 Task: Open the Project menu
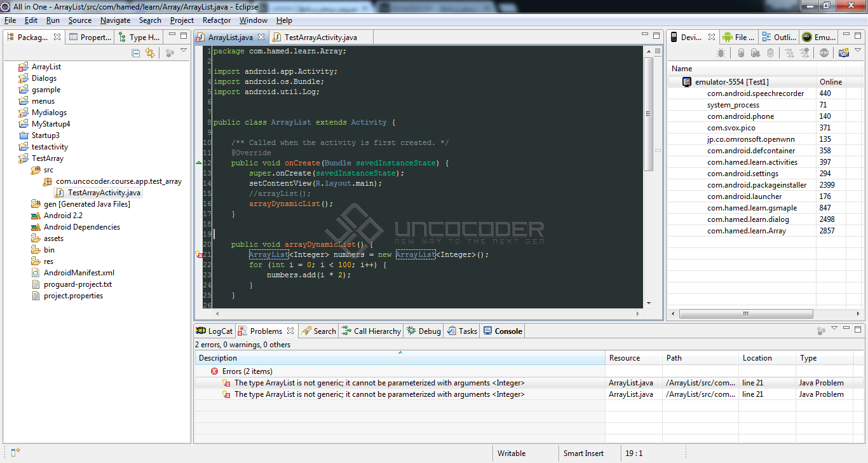pos(182,20)
